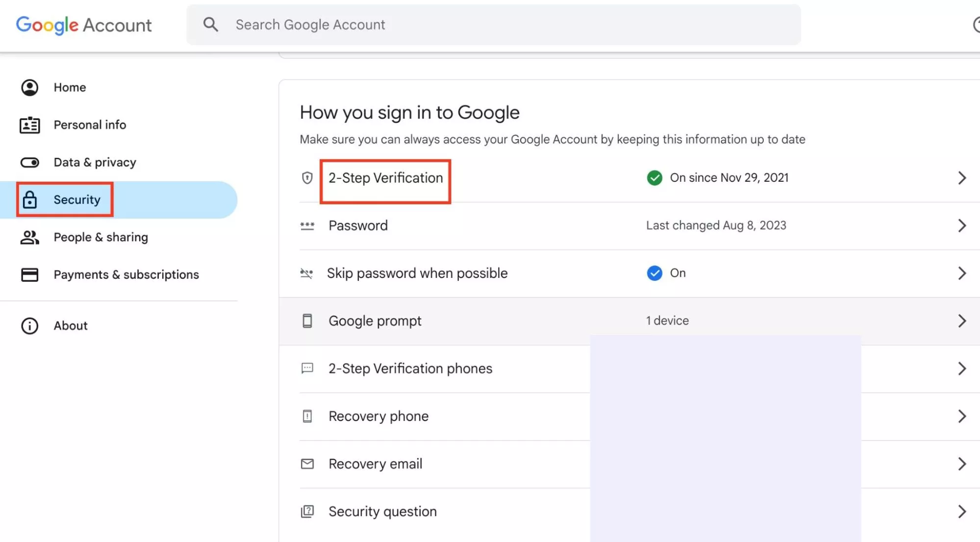
Task: Click the 2-Step Verification shield icon
Action: pos(307,178)
